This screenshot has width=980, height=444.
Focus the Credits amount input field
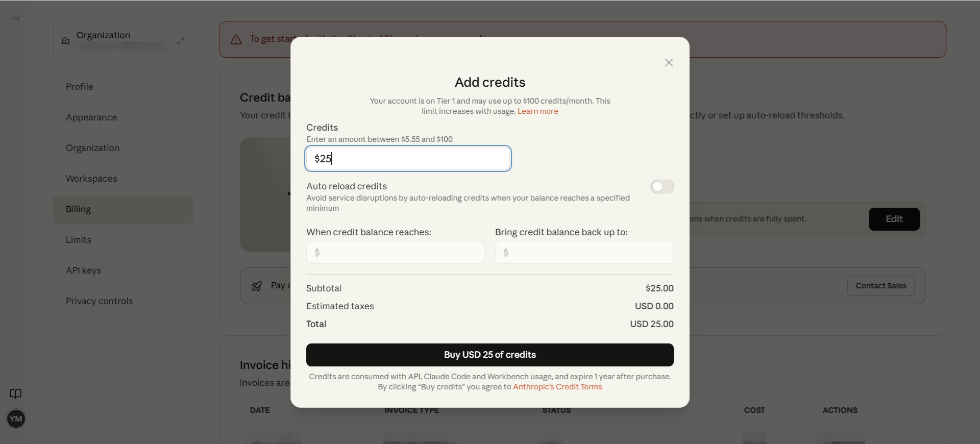[x=408, y=159]
